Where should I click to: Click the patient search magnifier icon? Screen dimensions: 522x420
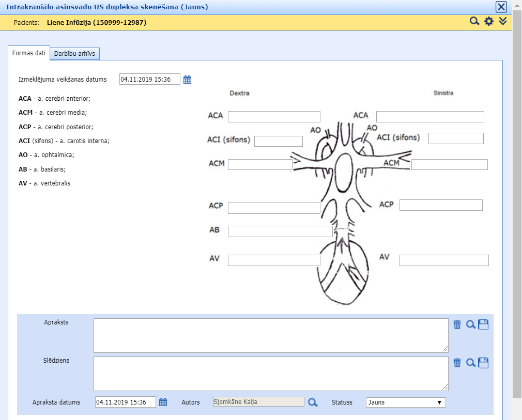point(474,22)
